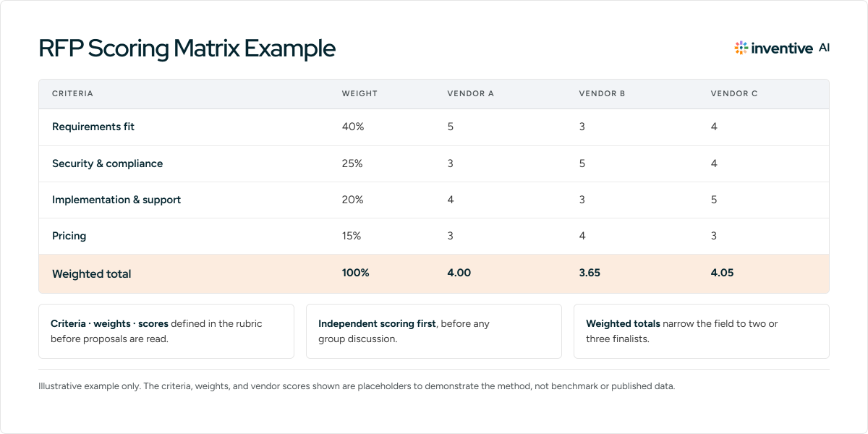Viewport: 868px width, 434px height.
Task: Click Vendor C's Requirements fit score
Action: 714,127
